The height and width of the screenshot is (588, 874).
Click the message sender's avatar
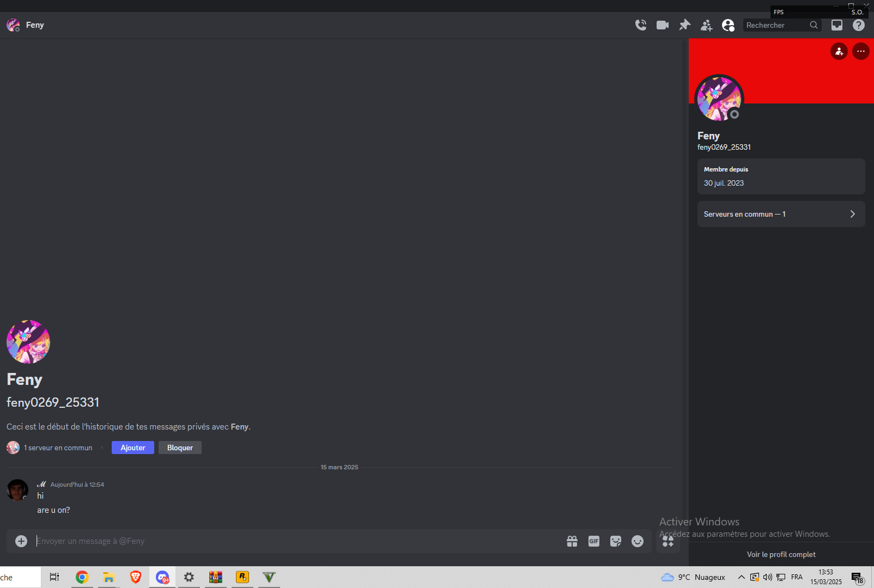(17, 490)
